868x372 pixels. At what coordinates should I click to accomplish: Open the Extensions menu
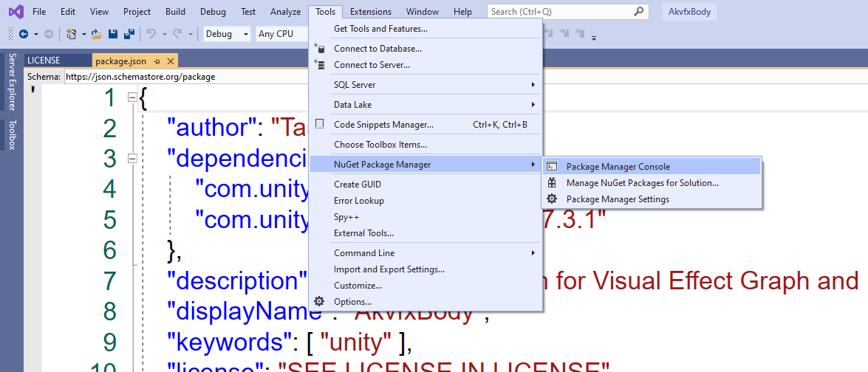pyautogui.click(x=371, y=11)
